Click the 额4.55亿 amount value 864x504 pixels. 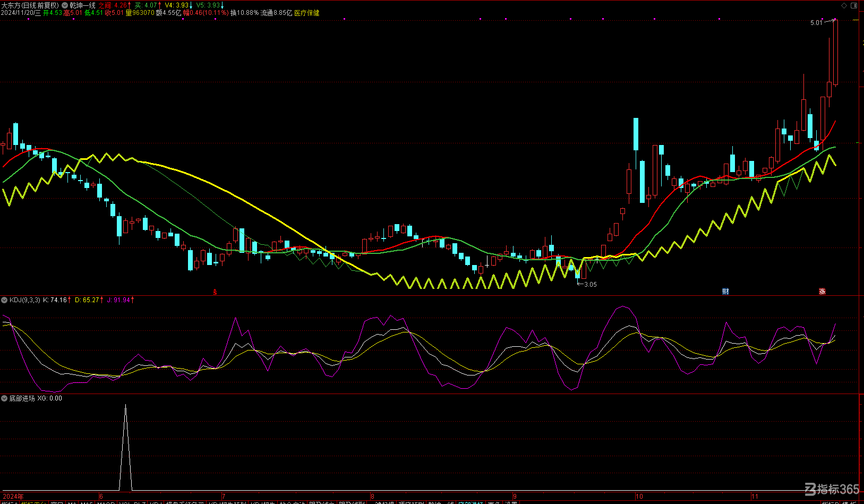(x=169, y=13)
